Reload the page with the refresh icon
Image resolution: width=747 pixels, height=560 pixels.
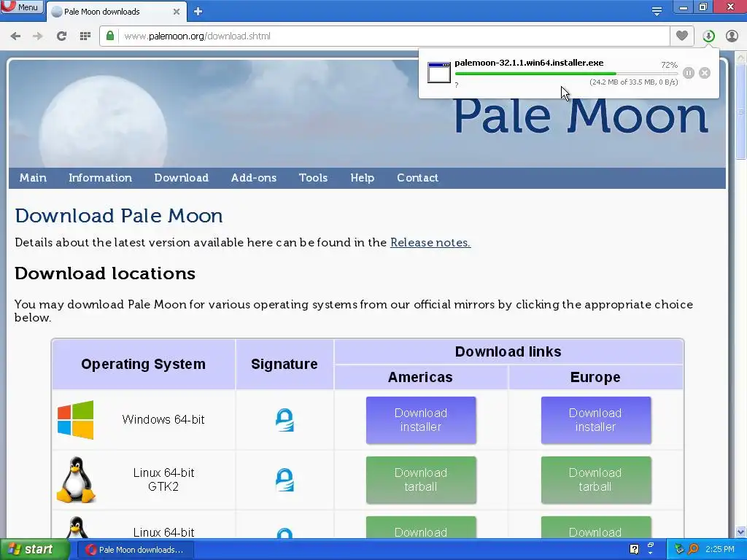click(61, 36)
